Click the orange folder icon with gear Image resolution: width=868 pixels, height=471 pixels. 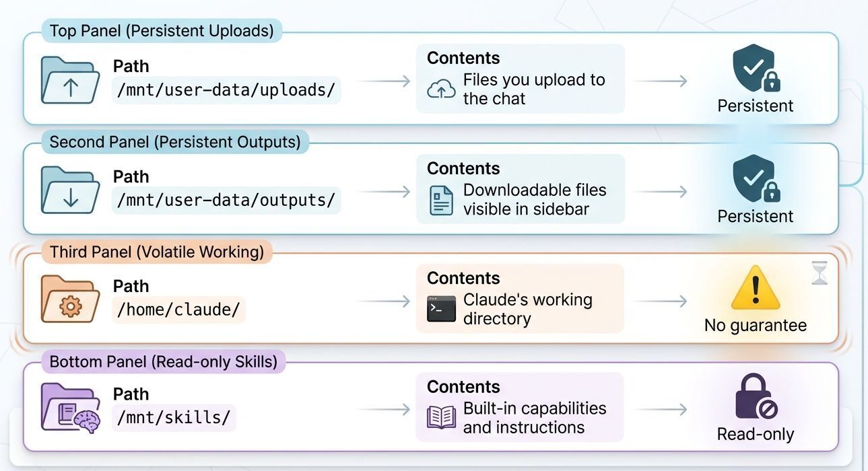70,300
